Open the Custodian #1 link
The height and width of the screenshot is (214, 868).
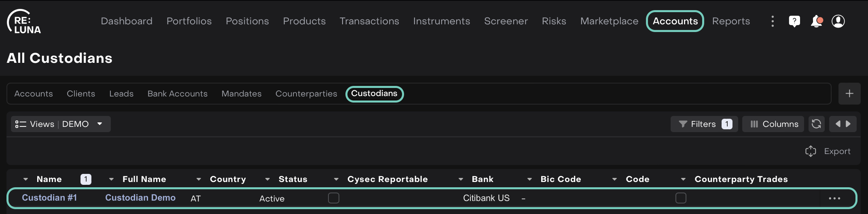coord(49,198)
